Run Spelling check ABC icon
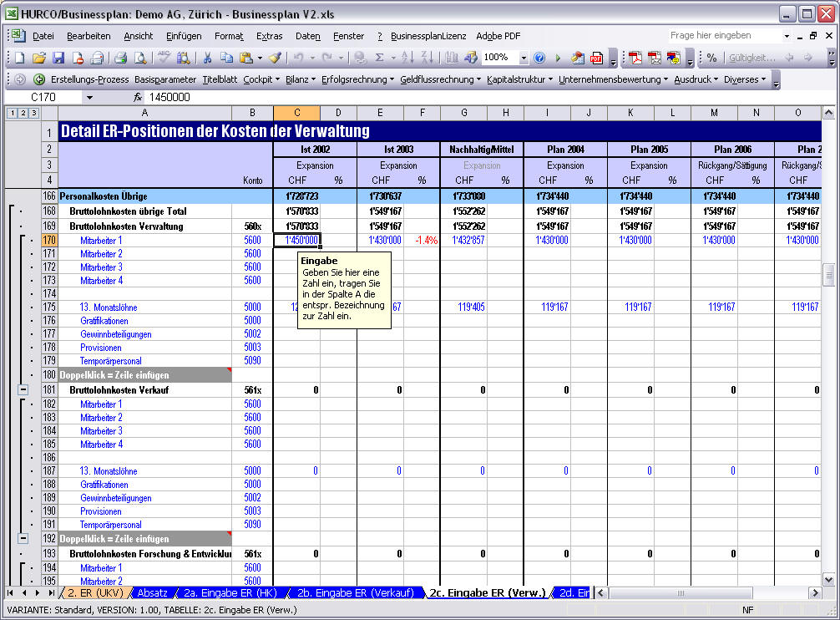The width and height of the screenshot is (840, 620). (164, 58)
